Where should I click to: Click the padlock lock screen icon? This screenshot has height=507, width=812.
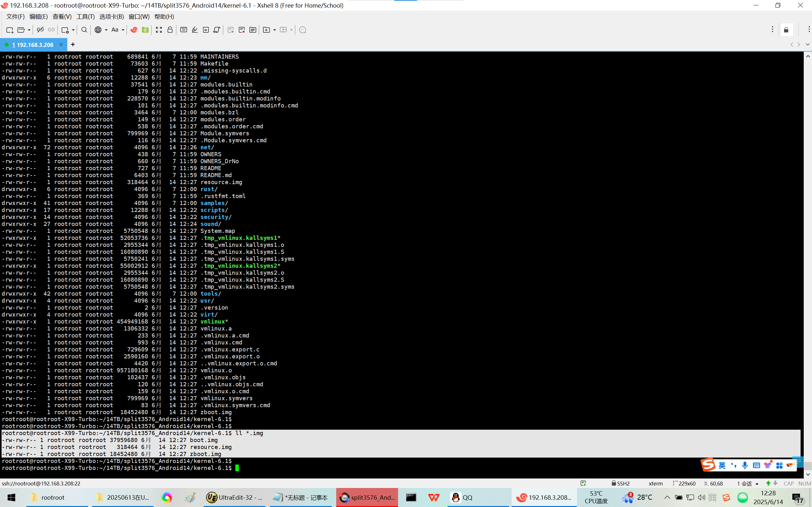[170, 30]
